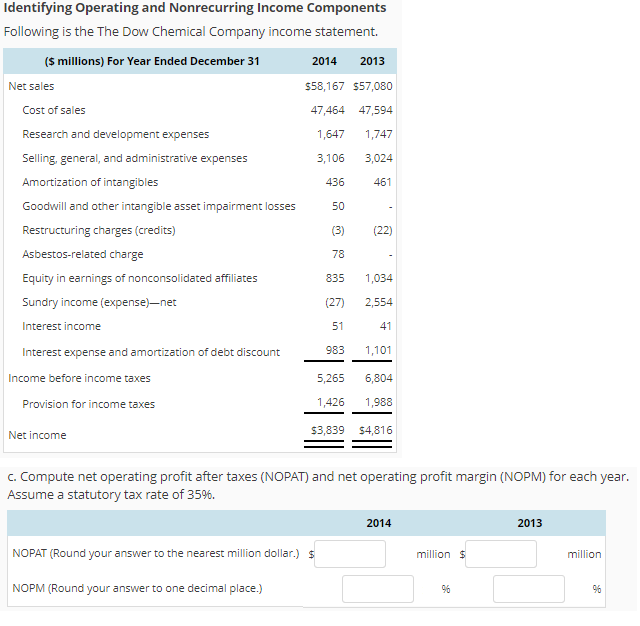Click the 2013 NOPAT input field
Viewport: 640px width, 626px height.
[501, 554]
